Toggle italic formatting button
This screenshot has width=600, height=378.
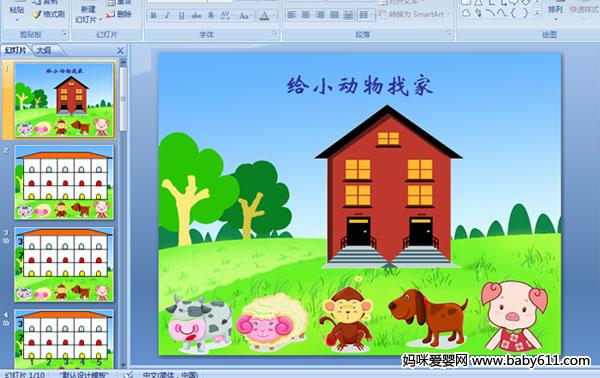click(x=167, y=15)
